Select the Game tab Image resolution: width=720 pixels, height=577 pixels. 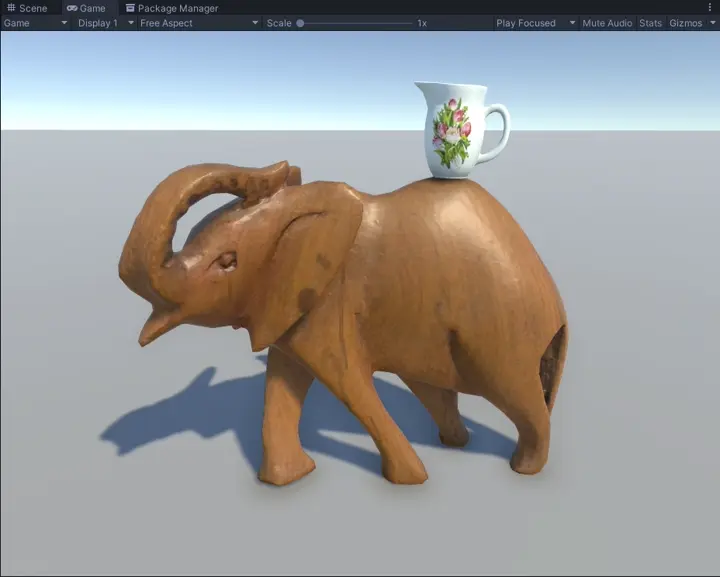pyautogui.click(x=87, y=8)
